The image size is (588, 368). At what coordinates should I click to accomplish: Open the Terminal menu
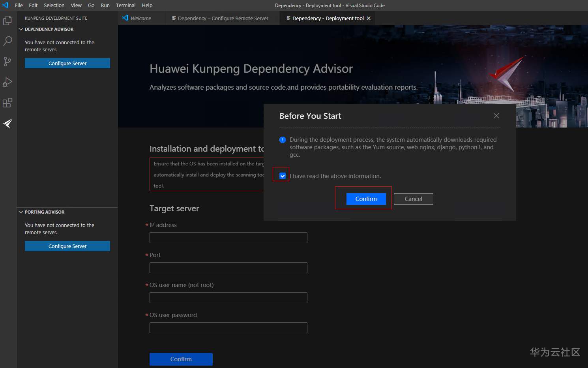tap(125, 5)
